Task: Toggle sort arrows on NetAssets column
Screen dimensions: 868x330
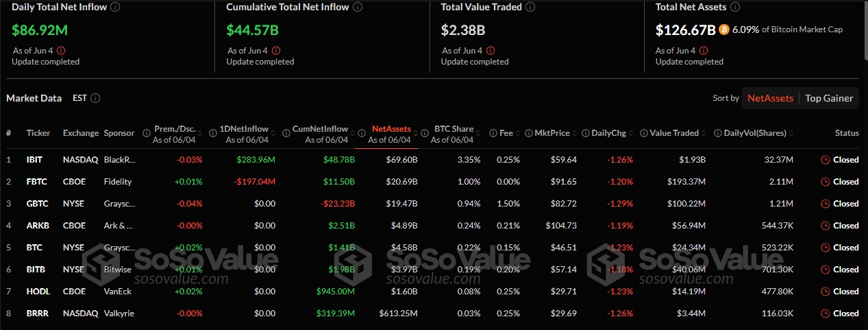Action: pos(415,133)
